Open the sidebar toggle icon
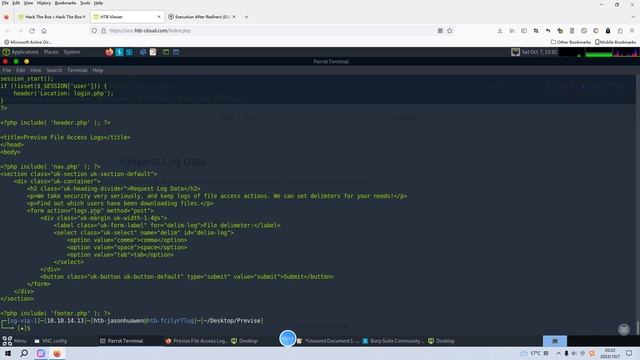Image resolution: width=640 pixels, height=360 pixels. (x=524, y=31)
